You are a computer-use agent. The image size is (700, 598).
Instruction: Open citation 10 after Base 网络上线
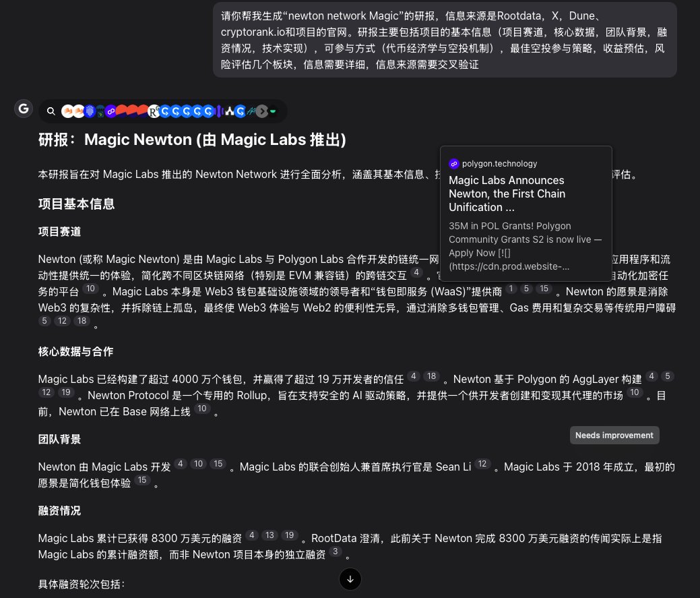click(202, 408)
